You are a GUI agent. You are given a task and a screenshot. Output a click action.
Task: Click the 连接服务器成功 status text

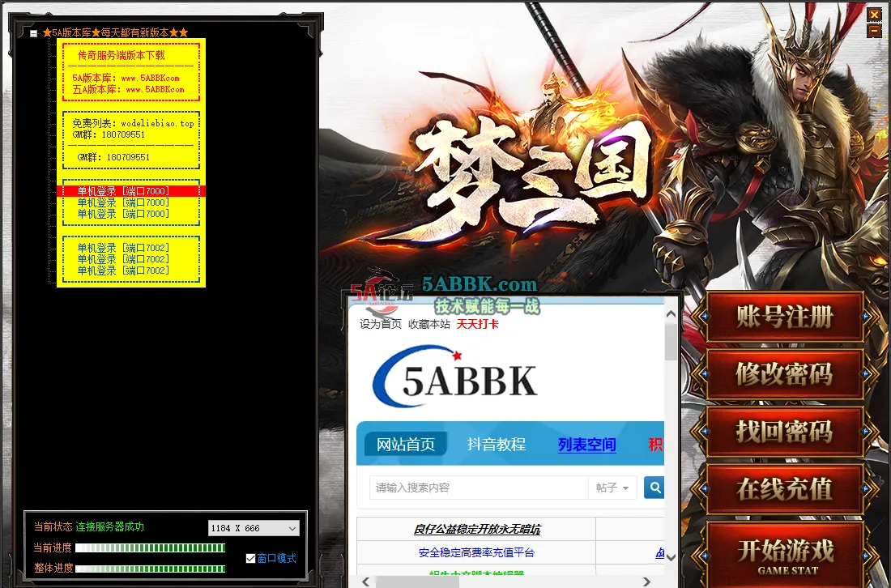tap(109, 526)
